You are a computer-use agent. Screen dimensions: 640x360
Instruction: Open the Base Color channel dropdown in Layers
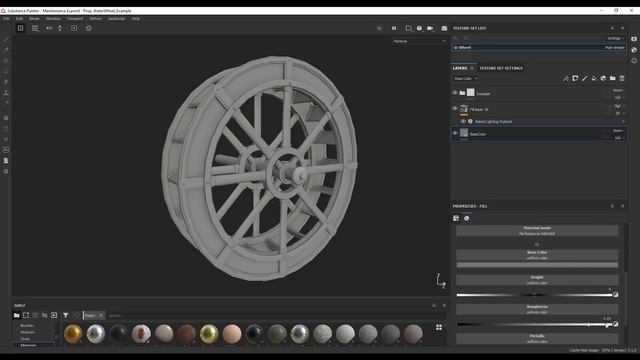(x=465, y=78)
